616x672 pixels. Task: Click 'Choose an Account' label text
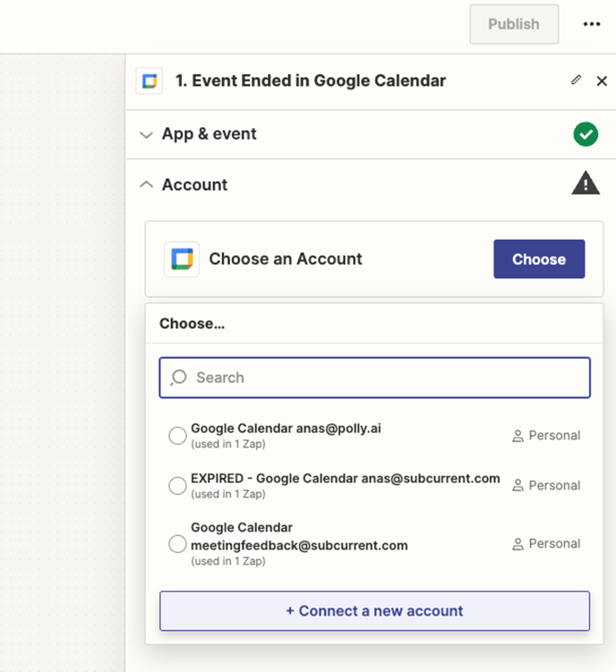(x=286, y=259)
